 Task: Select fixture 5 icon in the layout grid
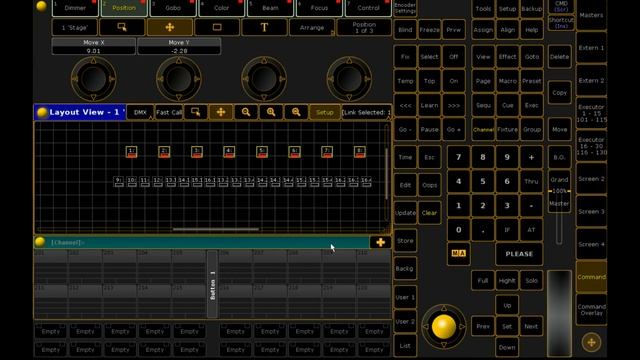pyautogui.click(x=262, y=152)
